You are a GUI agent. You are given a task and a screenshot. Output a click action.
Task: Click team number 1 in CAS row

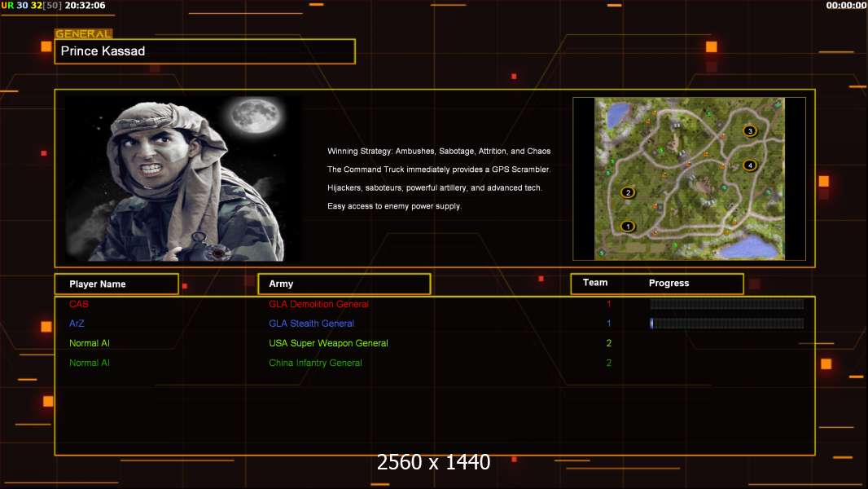coord(608,304)
